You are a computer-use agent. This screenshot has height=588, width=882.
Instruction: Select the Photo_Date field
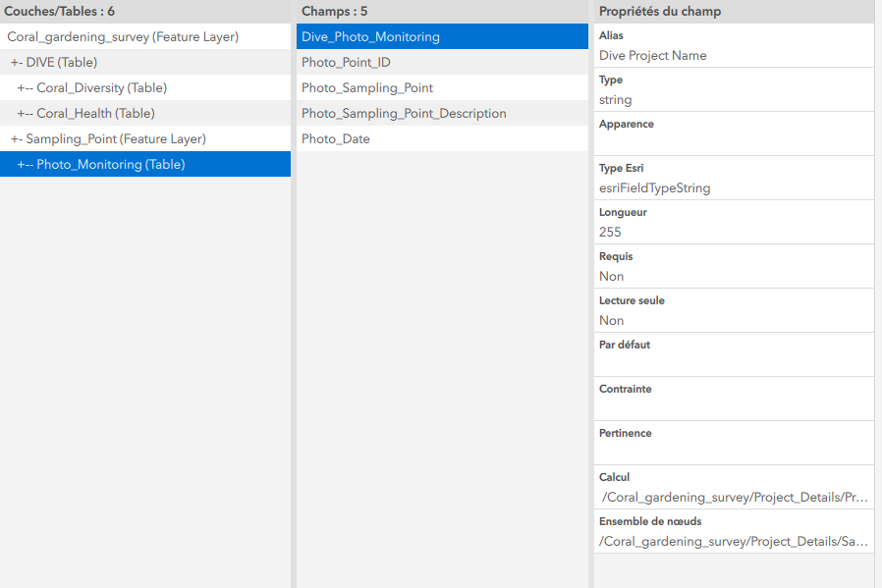coord(334,138)
